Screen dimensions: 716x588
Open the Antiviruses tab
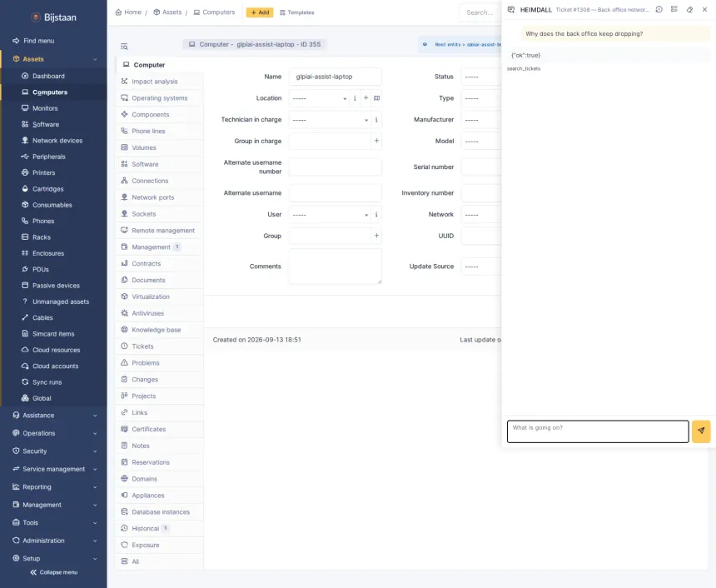point(159,313)
